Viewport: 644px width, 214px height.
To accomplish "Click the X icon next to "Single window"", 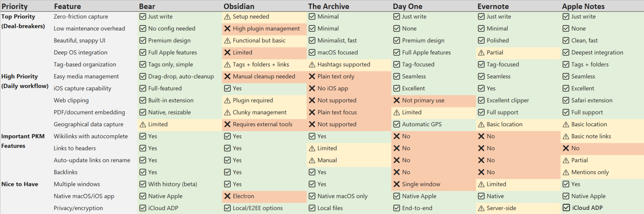I will 397,184.
